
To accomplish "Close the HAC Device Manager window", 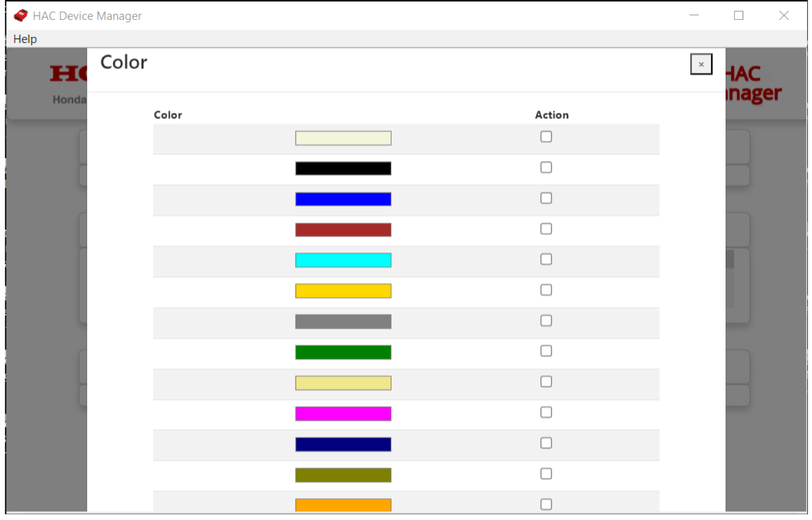I will coord(783,16).
